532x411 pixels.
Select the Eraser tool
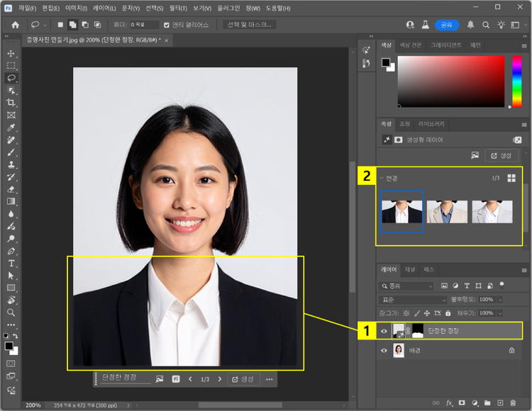tap(11, 189)
